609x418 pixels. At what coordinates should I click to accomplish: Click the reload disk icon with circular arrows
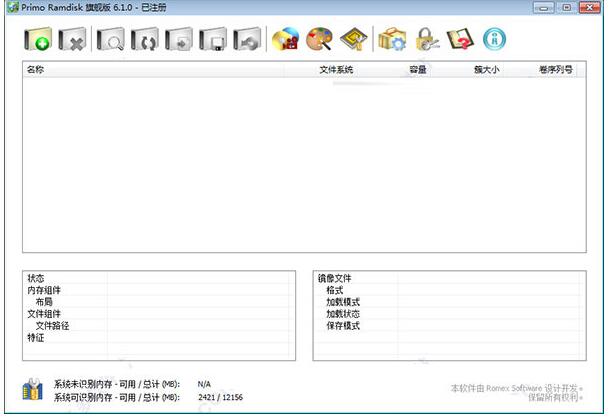[144, 39]
